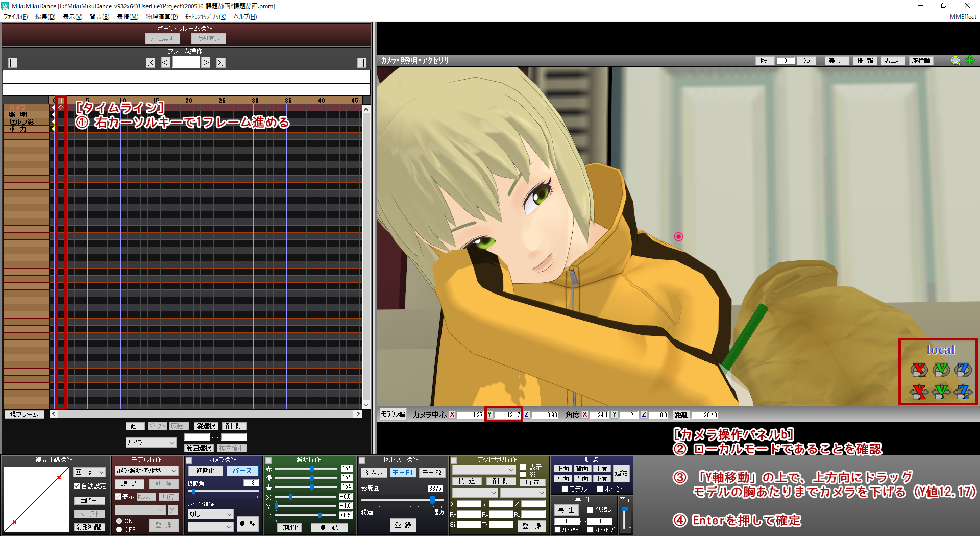The height and width of the screenshot is (536, 980).
Task: Click the yellow magnifier zoom icon
Action: point(955,61)
